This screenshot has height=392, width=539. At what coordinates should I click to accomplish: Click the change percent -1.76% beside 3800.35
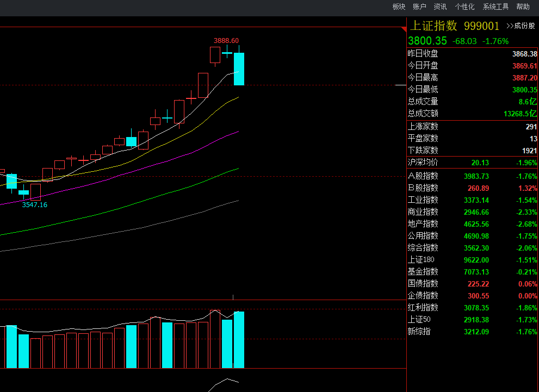click(x=495, y=41)
